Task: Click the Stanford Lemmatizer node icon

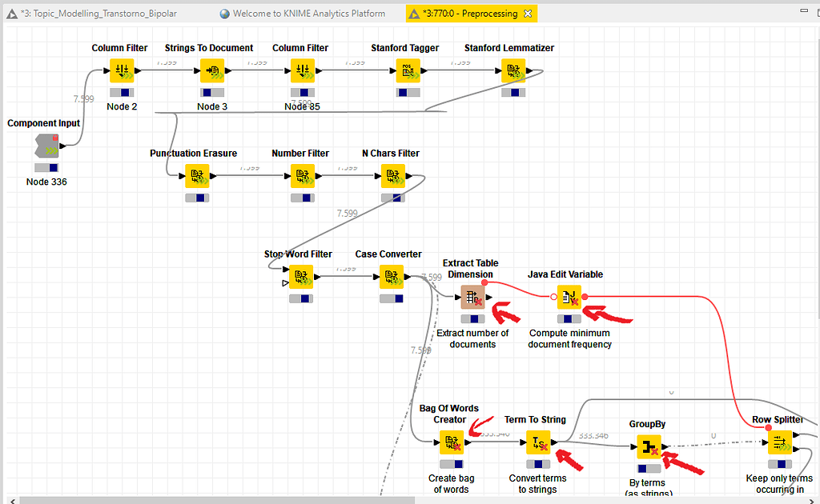Action: [x=513, y=71]
